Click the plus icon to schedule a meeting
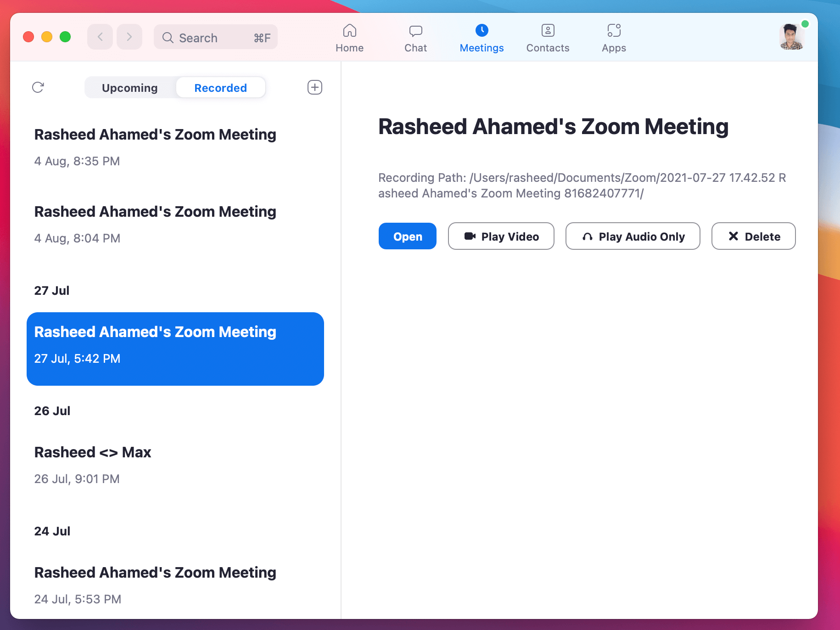Image resolution: width=840 pixels, height=630 pixels. [314, 87]
